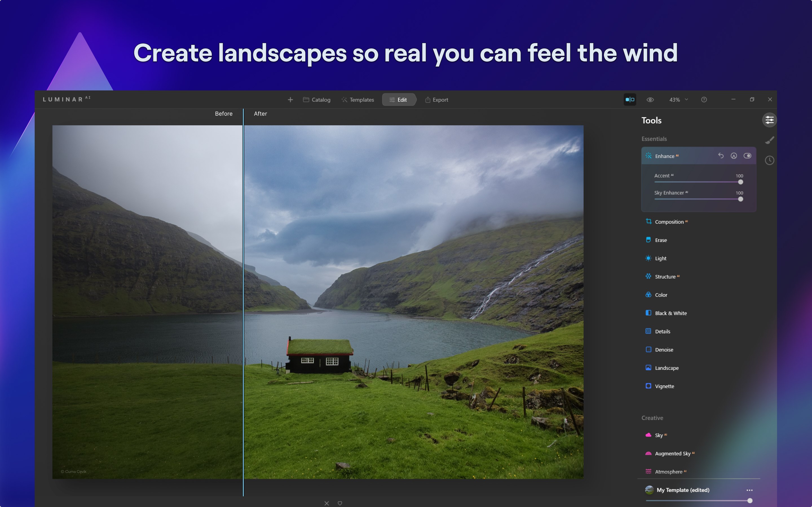Toggle Enhance AI tool visibility switch
Viewport: 812px width, 507px height.
(747, 155)
